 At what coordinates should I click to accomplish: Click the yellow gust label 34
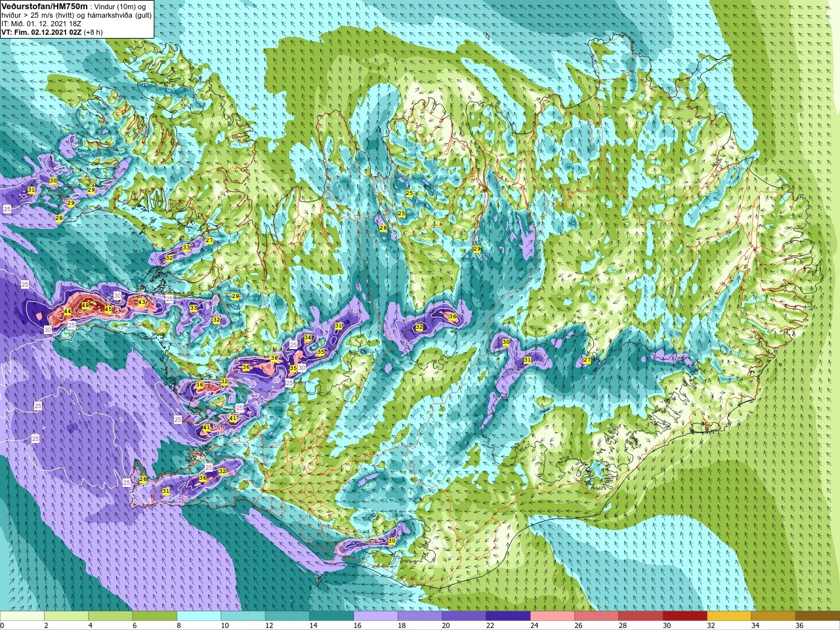click(x=308, y=338)
